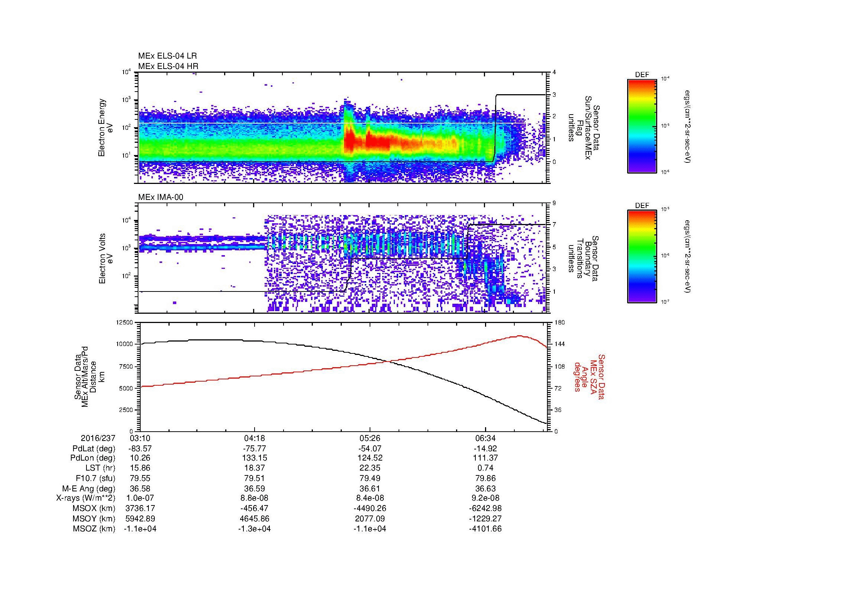Click the 04:18 time tick label
The image size is (868, 613).
pos(255,438)
